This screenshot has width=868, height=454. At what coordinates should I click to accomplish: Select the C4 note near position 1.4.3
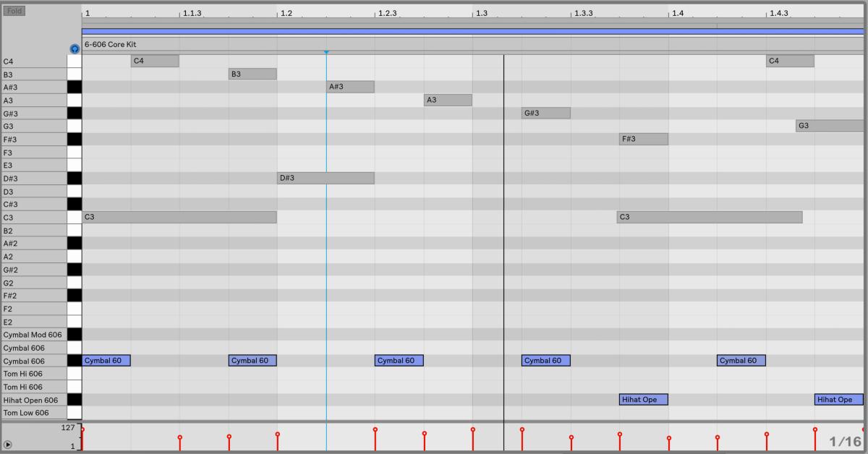tap(790, 61)
